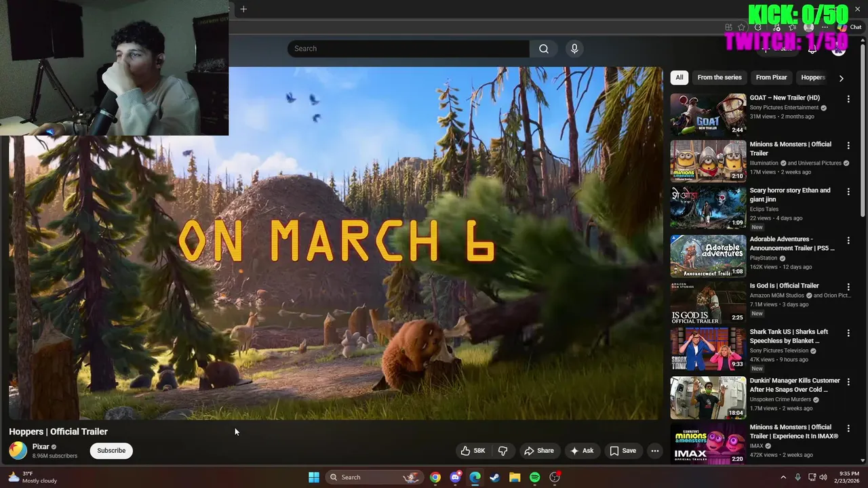868x488 pixels.
Task: Open Scary horror story Ethan thumbnail
Action: point(708,207)
